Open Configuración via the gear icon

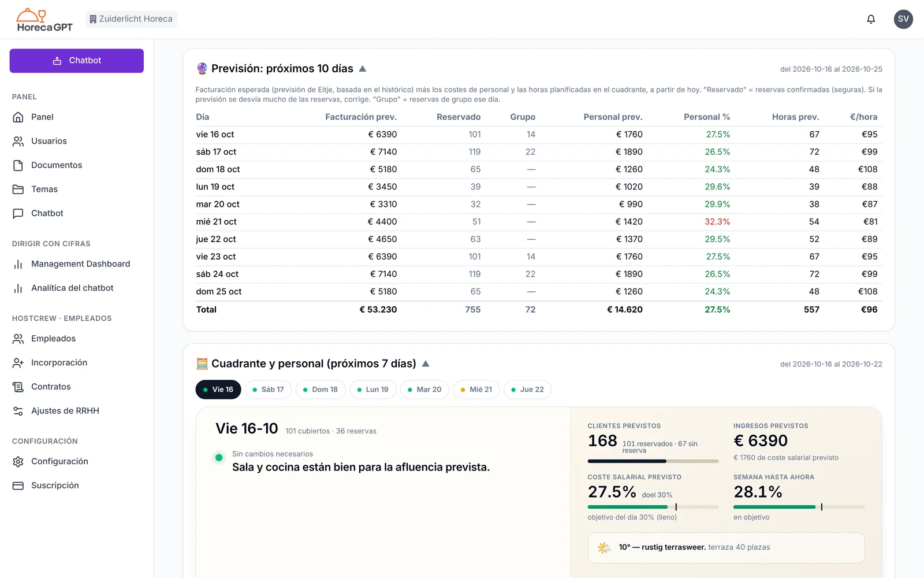click(x=18, y=462)
